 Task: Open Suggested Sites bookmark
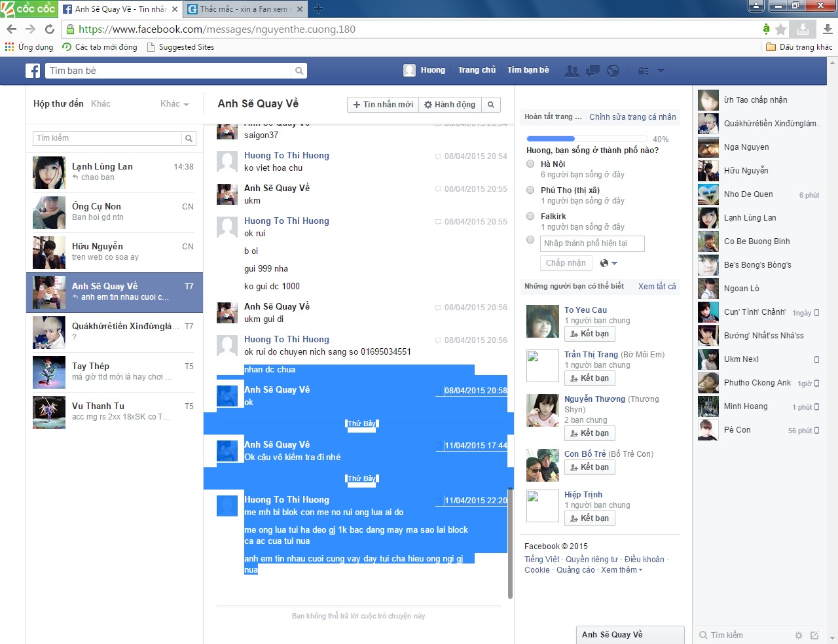181,47
